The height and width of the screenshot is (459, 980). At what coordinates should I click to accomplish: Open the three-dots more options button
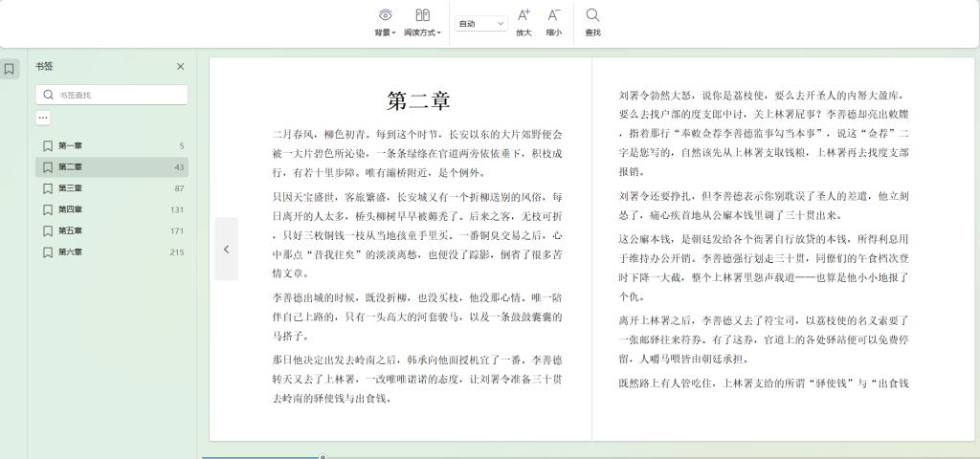(43, 118)
